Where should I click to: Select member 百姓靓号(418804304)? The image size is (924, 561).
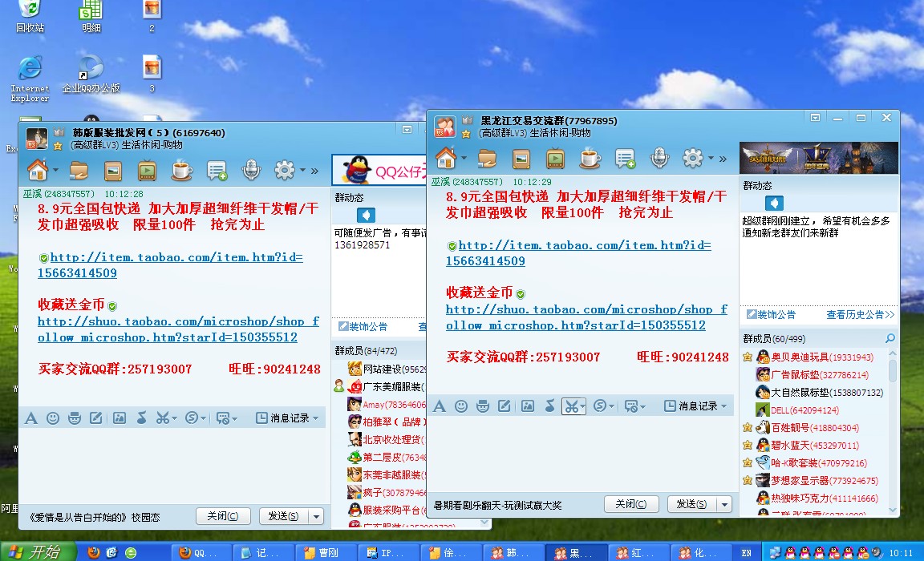[x=814, y=427]
